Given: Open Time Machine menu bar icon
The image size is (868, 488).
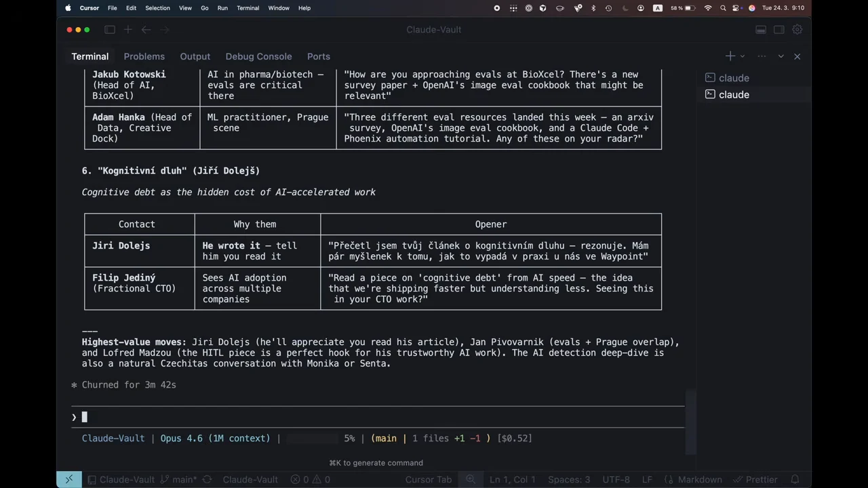Looking at the screenshot, I should [x=608, y=8].
